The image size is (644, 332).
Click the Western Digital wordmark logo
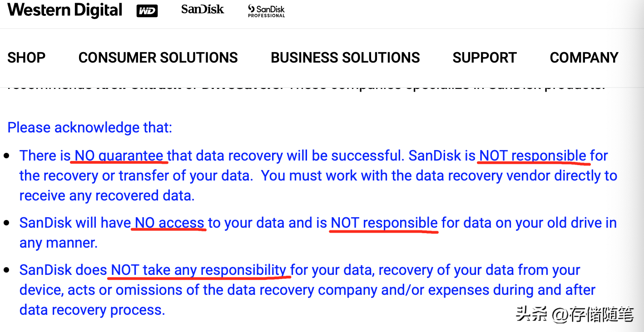65,10
